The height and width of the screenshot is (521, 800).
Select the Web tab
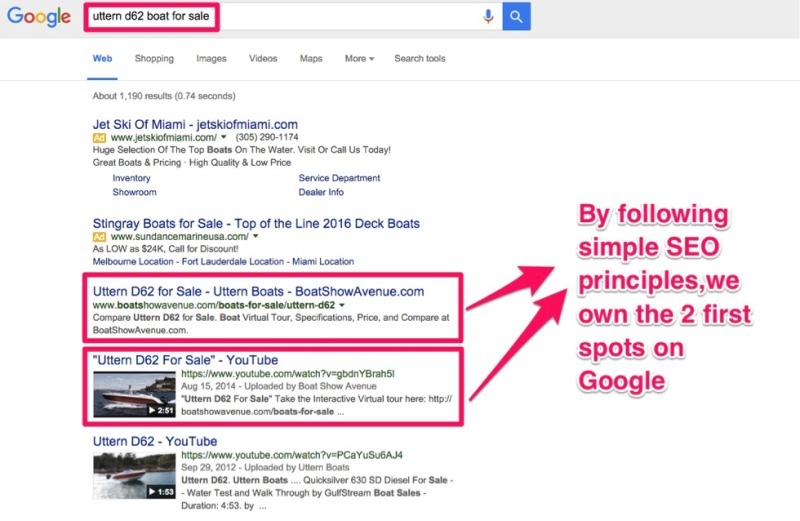pos(102,58)
